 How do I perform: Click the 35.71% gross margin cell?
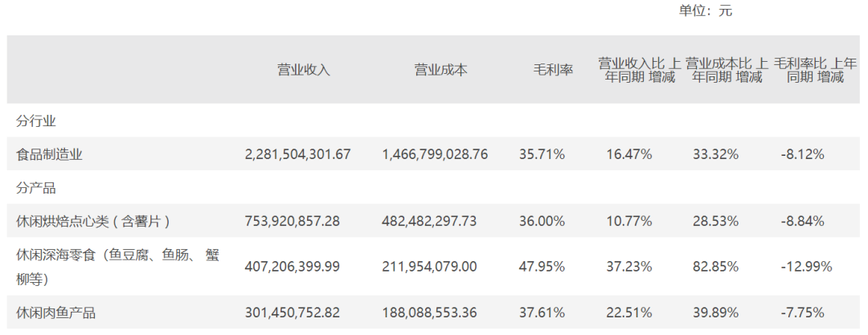(544, 154)
